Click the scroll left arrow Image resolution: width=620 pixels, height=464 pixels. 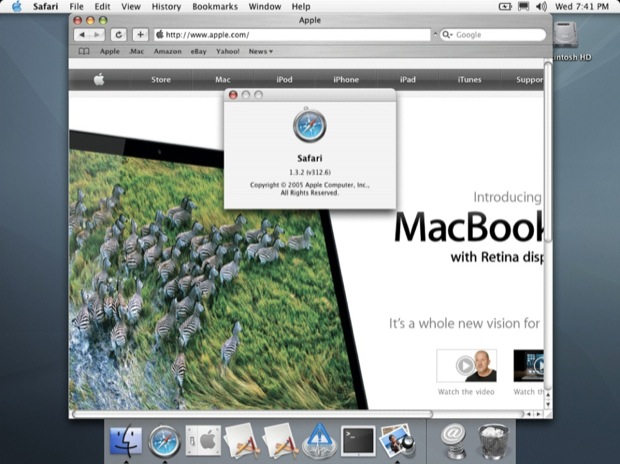(529, 414)
